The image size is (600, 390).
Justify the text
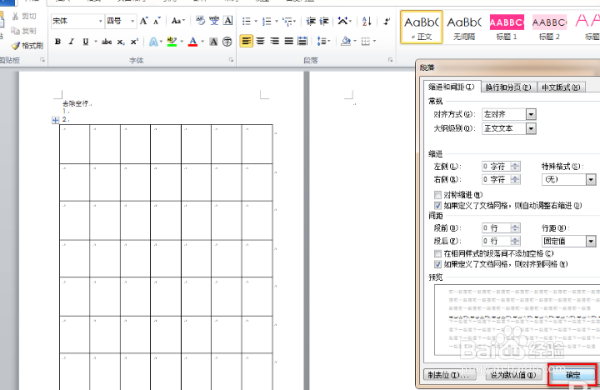click(289, 41)
